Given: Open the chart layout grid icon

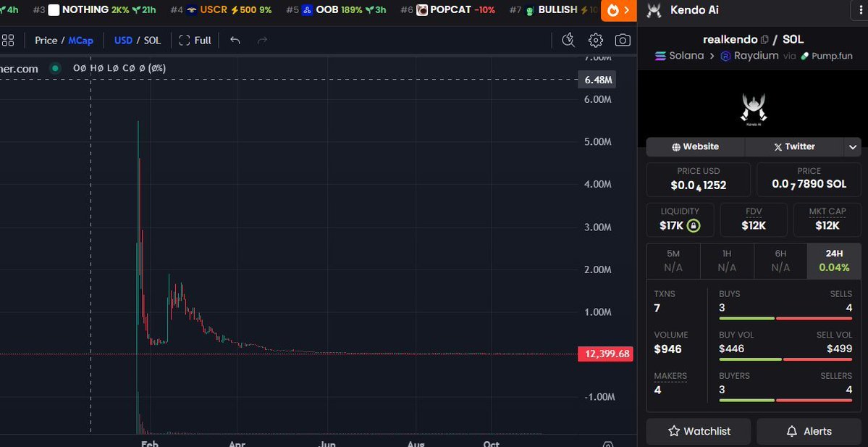Looking at the screenshot, I should 8,41.
